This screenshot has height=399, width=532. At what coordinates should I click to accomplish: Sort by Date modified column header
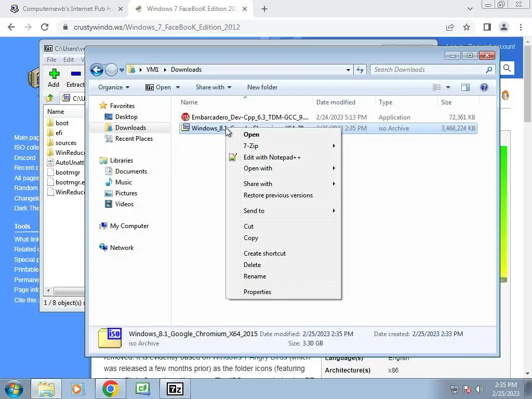point(344,102)
